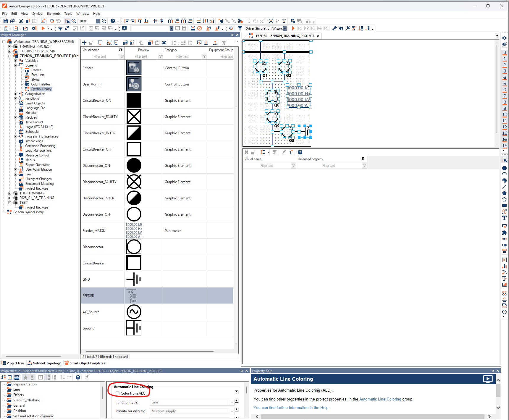This screenshot has height=420, width=509.
Task: Select the static text T tool in the right sidebar
Action: click(505, 218)
